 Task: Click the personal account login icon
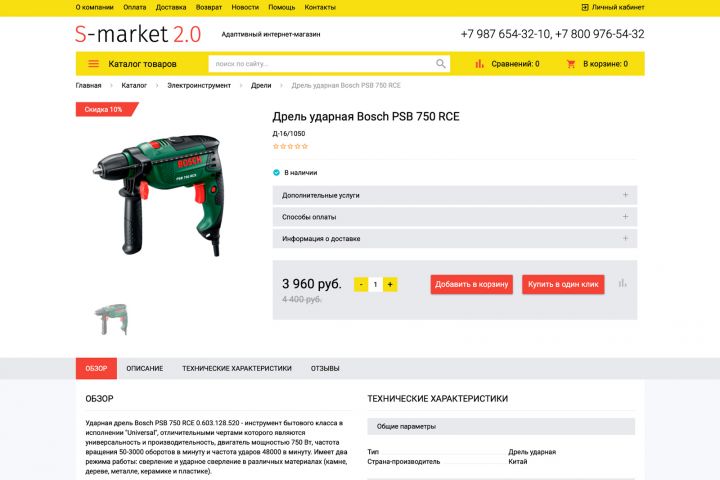click(x=585, y=7)
